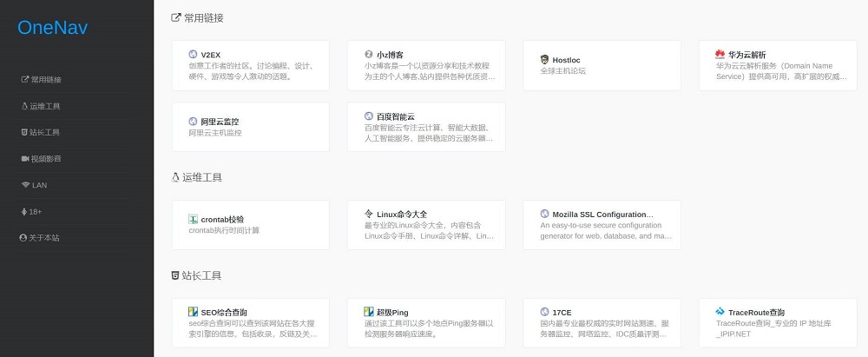Screen dimensions: 868x357
Task: Click the video camera icon beside 视频影音
Action: point(25,159)
